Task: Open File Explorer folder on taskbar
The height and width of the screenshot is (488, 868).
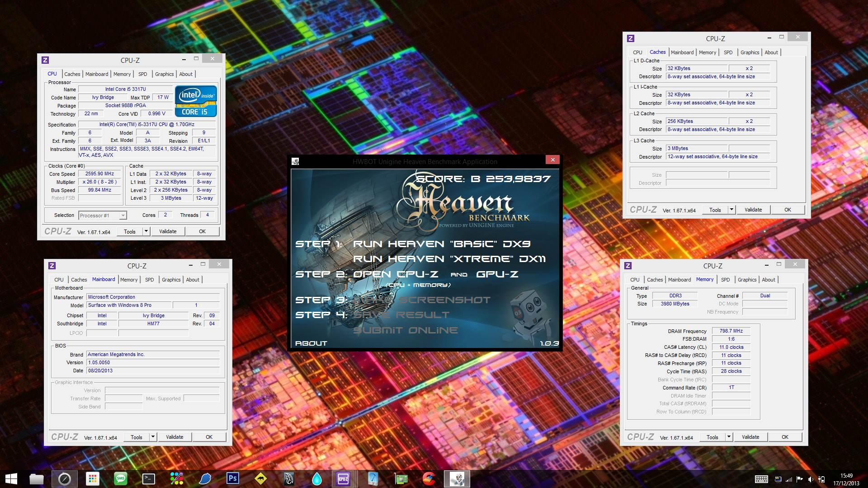Action: (37, 479)
